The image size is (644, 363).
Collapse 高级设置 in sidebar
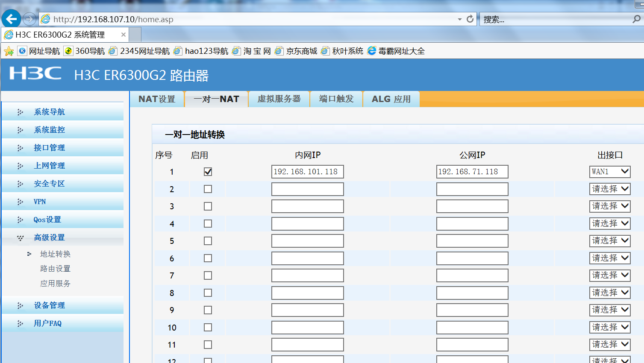point(62,237)
